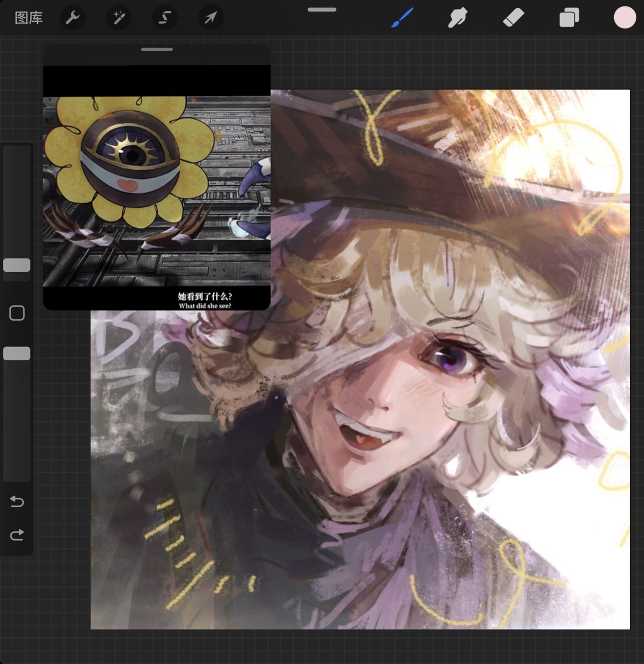Open the Actions wrench menu
The width and height of the screenshot is (644, 664).
72,18
